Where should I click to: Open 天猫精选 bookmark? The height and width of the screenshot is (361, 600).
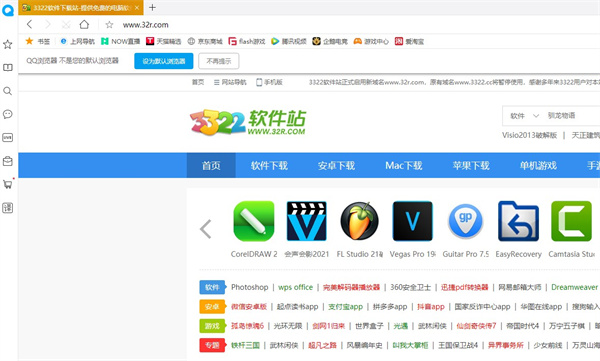pyautogui.click(x=164, y=41)
